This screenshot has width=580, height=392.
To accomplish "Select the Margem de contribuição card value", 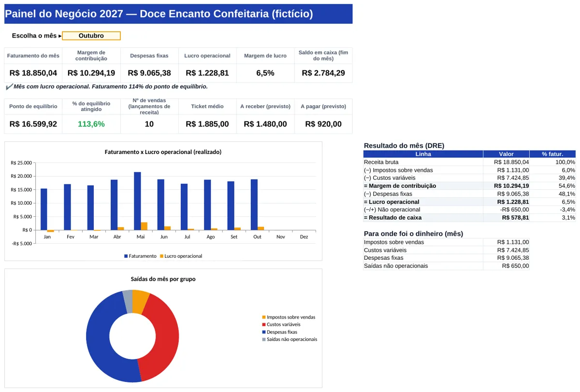I will [x=91, y=73].
